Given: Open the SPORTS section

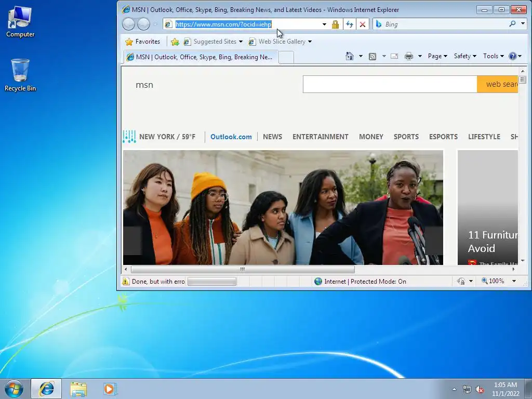Looking at the screenshot, I should [x=406, y=137].
